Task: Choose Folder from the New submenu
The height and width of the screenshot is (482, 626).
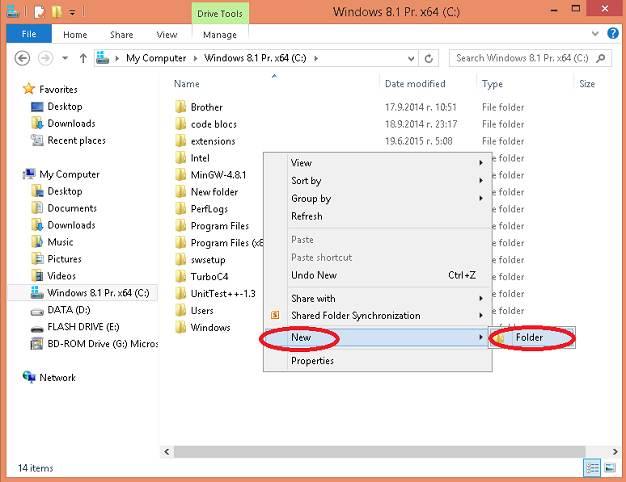Action: click(x=529, y=338)
